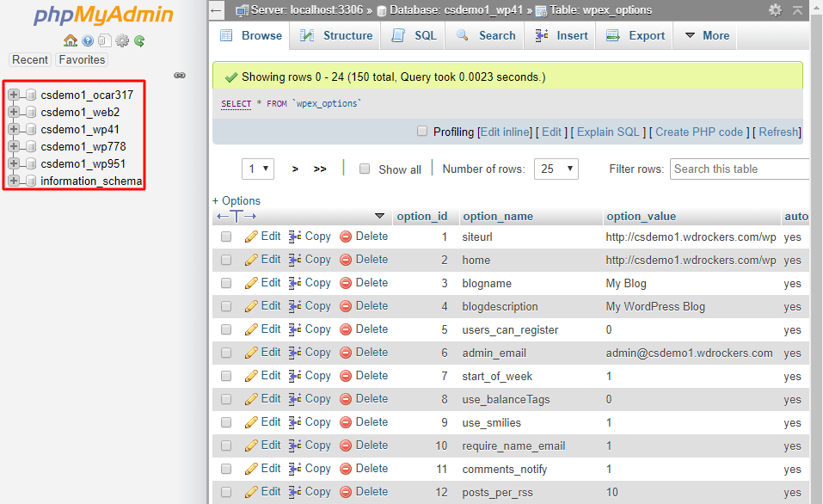Image resolution: width=823 pixels, height=504 pixels.
Task: Select the checkbox for the comments_notify row
Action: tap(226, 468)
